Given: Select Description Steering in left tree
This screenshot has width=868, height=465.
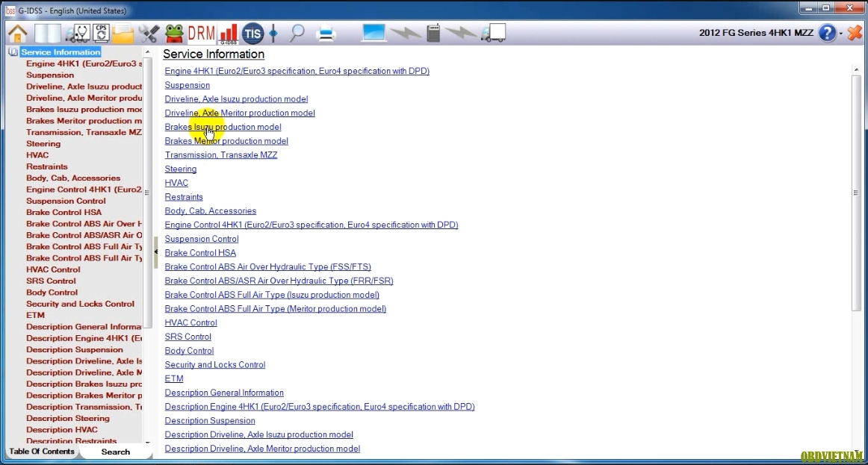Looking at the screenshot, I should pyautogui.click(x=67, y=418).
